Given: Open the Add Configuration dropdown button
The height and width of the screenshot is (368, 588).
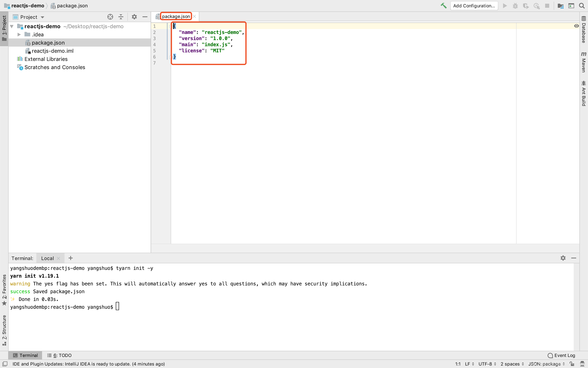Looking at the screenshot, I should 474,6.
